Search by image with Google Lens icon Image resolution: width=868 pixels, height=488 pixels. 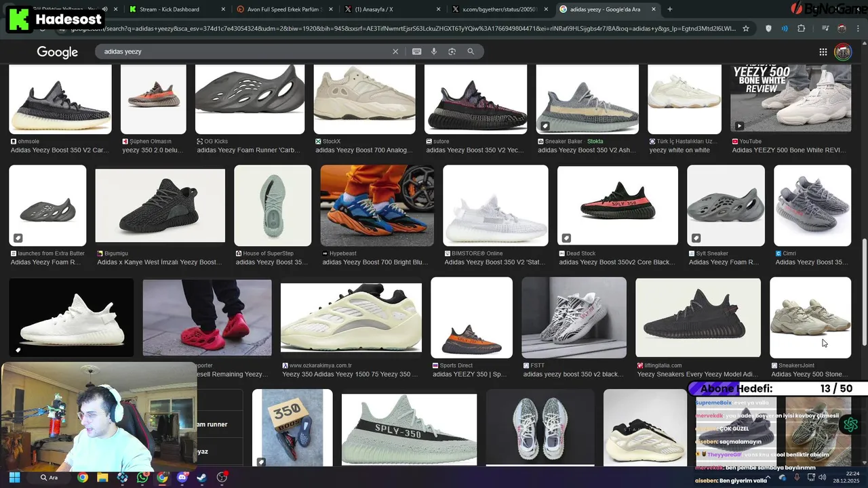click(452, 52)
